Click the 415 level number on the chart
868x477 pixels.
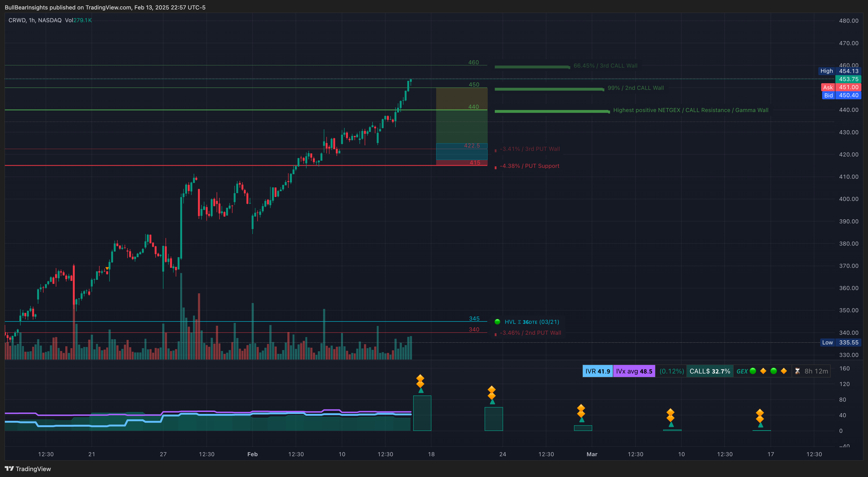click(475, 162)
